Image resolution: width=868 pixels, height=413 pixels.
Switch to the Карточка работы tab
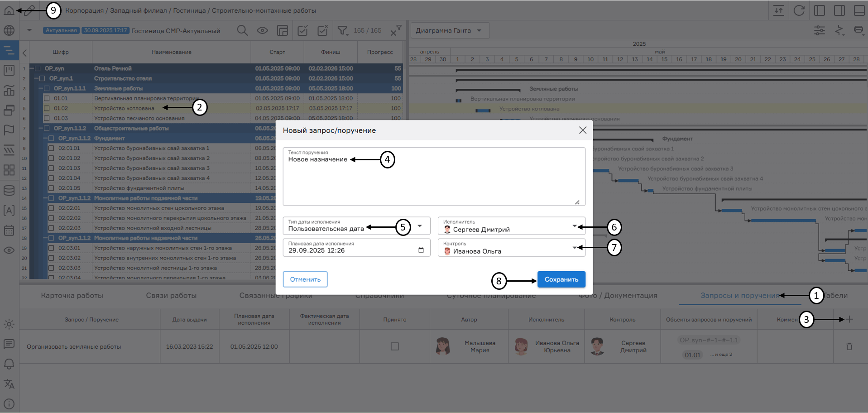point(72,295)
